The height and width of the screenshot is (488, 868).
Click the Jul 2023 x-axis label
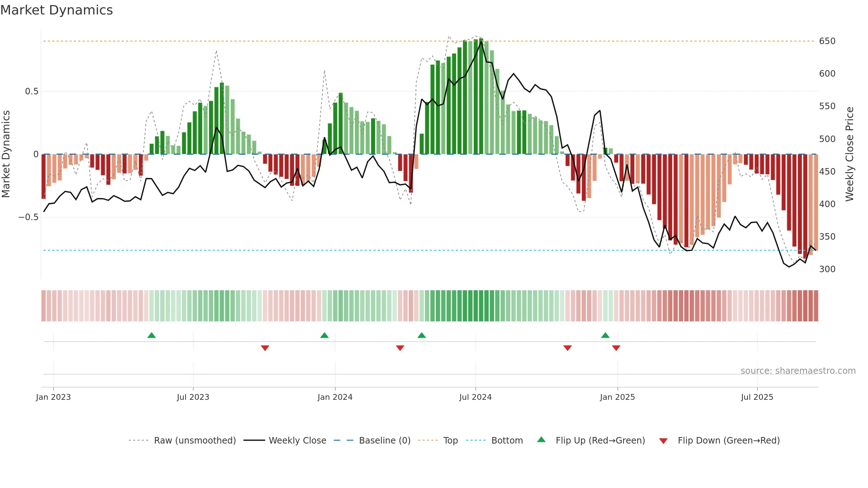point(193,397)
